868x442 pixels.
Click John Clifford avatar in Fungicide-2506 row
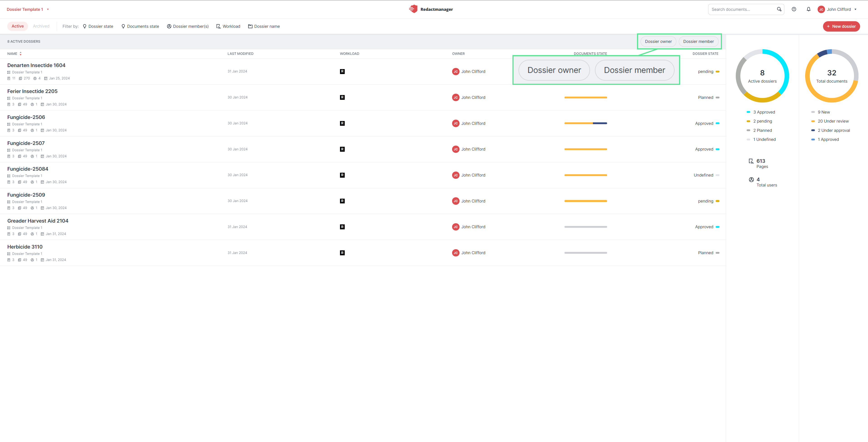coord(455,123)
